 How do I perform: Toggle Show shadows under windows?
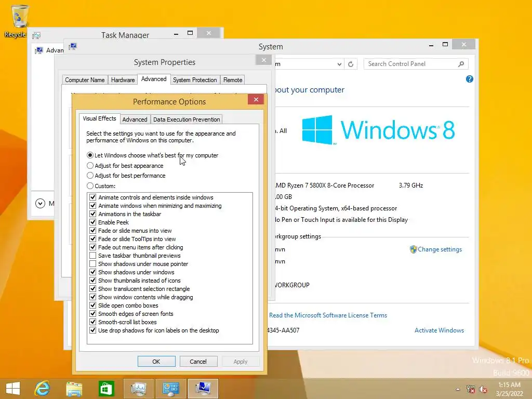[92, 272]
